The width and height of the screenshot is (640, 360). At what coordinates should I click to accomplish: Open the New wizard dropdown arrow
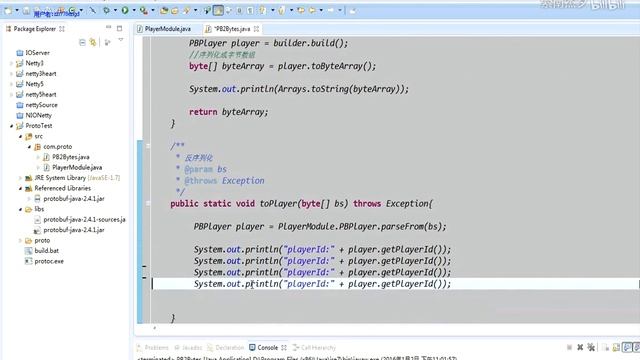[x=17, y=10]
